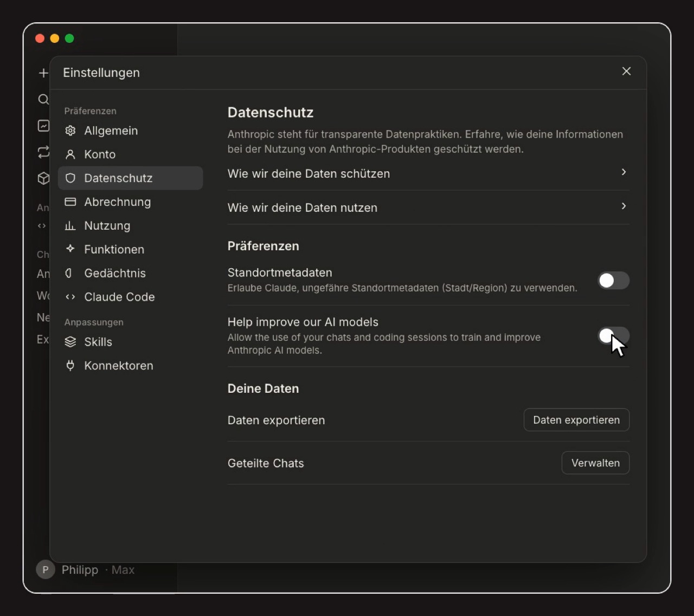Screen dimensions: 694x616
Task: Click the "Anpassungen" section header
Action: click(94, 322)
